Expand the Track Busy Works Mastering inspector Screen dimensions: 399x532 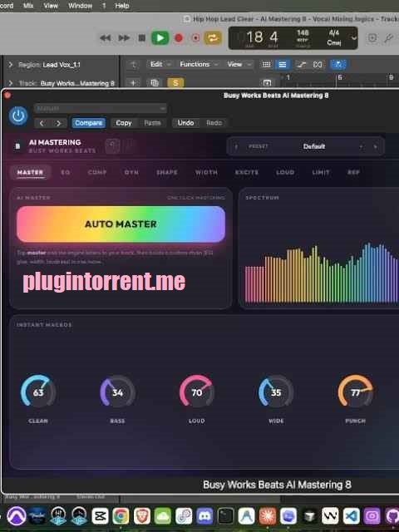(x=10, y=83)
